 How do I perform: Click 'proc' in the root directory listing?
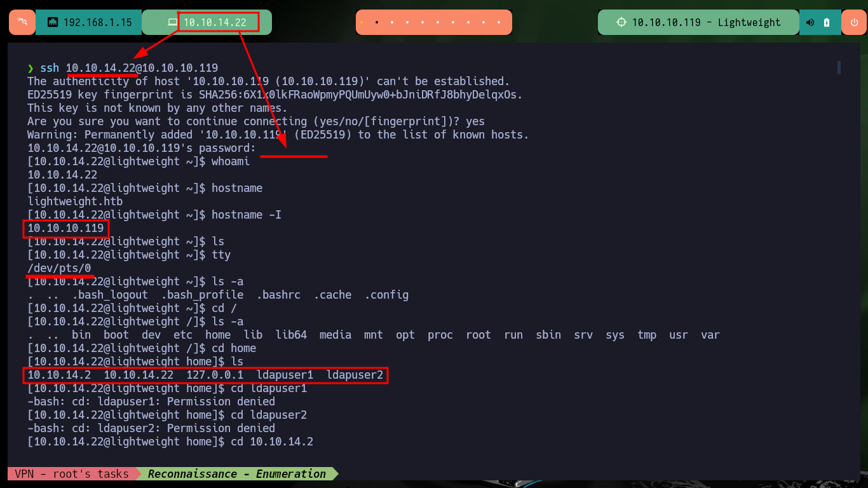coord(440,335)
